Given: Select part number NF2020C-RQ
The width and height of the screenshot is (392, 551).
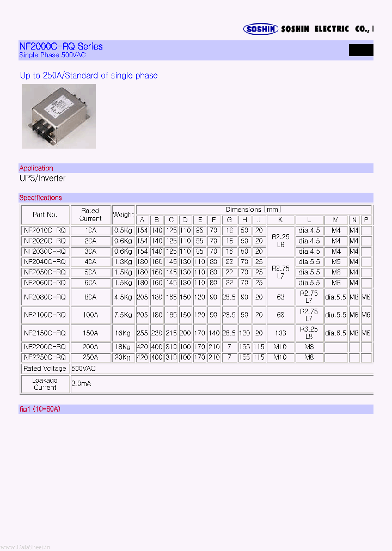Looking at the screenshot, I should tap(45, 241).
